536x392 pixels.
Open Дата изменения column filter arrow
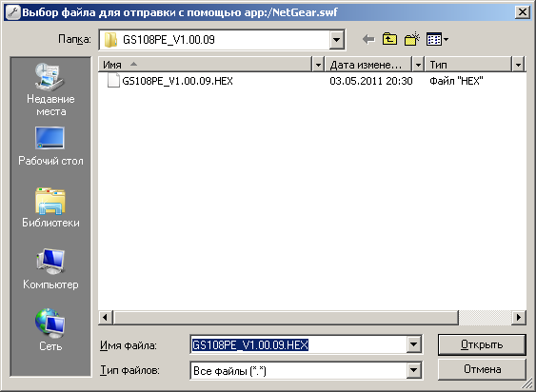(418, 65)
